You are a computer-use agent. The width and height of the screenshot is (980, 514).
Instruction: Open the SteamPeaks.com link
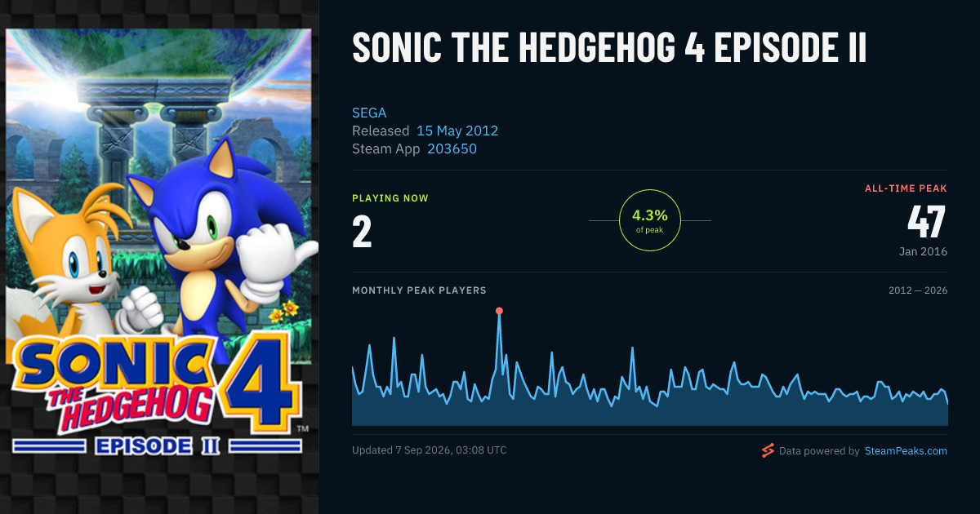[906, 450]
